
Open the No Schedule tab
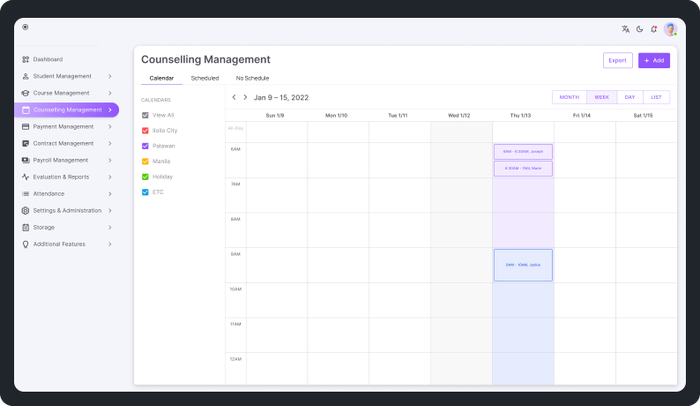point(252,78)
